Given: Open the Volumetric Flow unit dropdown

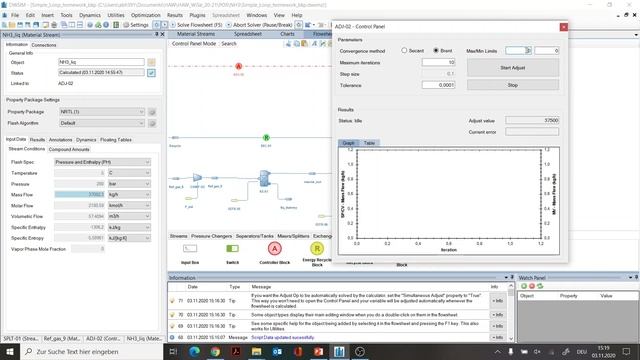Looking at the screenshot, I should click(x=129, y=216).
